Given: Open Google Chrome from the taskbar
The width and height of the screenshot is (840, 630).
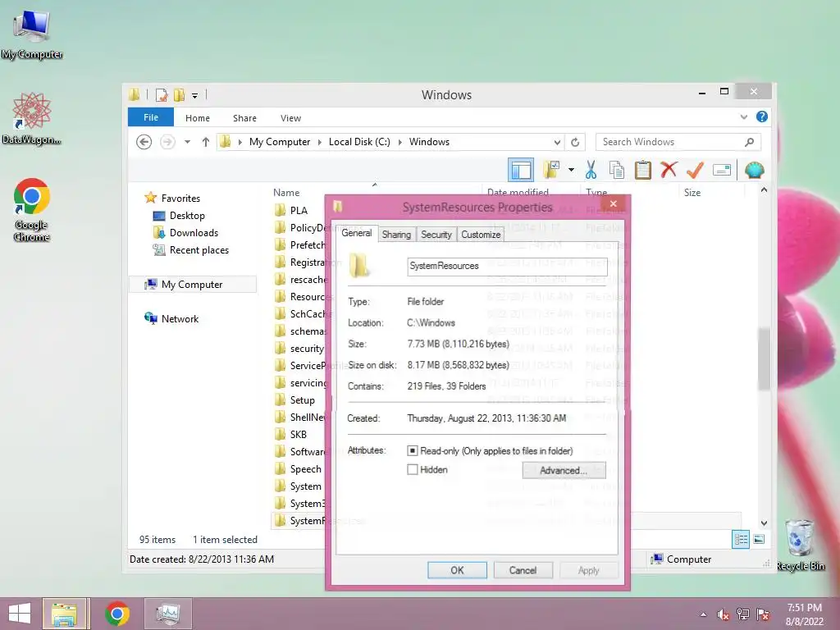Looking at the screenshot, I should [117, 614].
